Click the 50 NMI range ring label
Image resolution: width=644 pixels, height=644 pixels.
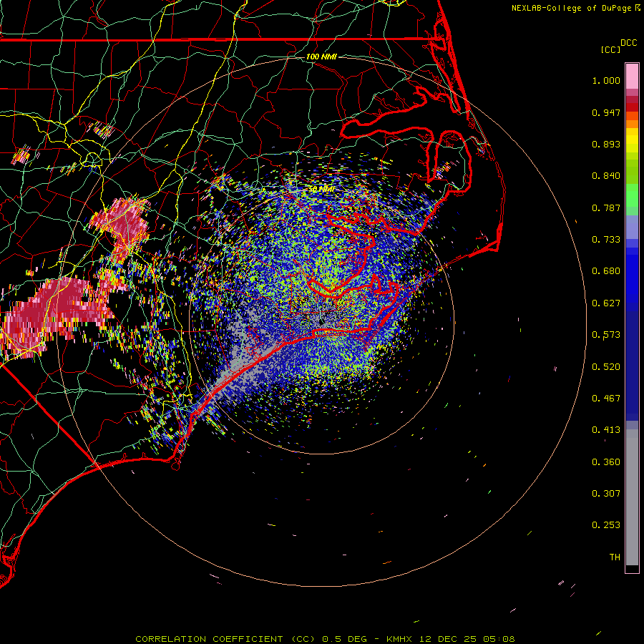coord(321,189)
